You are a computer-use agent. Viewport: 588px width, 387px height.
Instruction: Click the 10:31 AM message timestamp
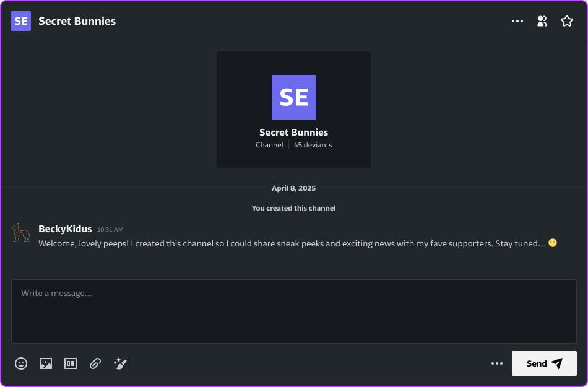(x=110, y=230)
